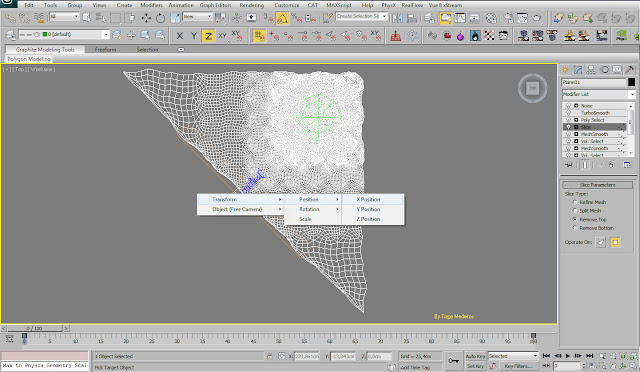Viewport: 640px width, 372px height.
Task: Expand the Noise modifier plus box
Action: (576, 106)
